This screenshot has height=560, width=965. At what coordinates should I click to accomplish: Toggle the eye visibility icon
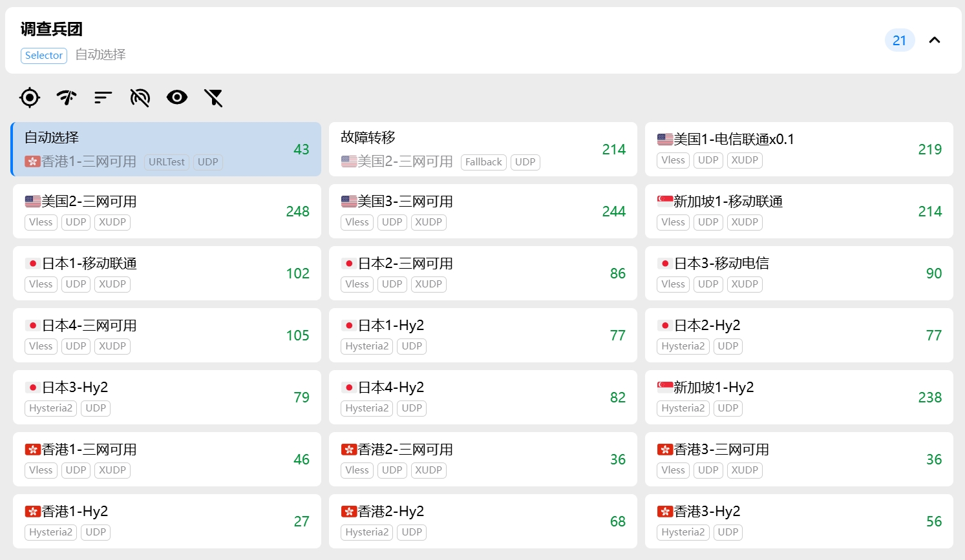coord(177,98)
